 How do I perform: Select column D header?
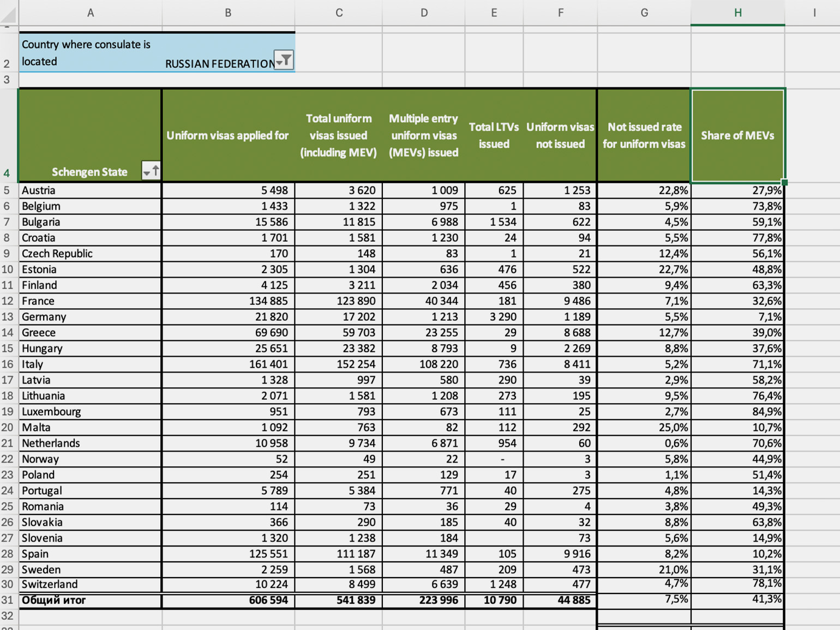[424, 13]
